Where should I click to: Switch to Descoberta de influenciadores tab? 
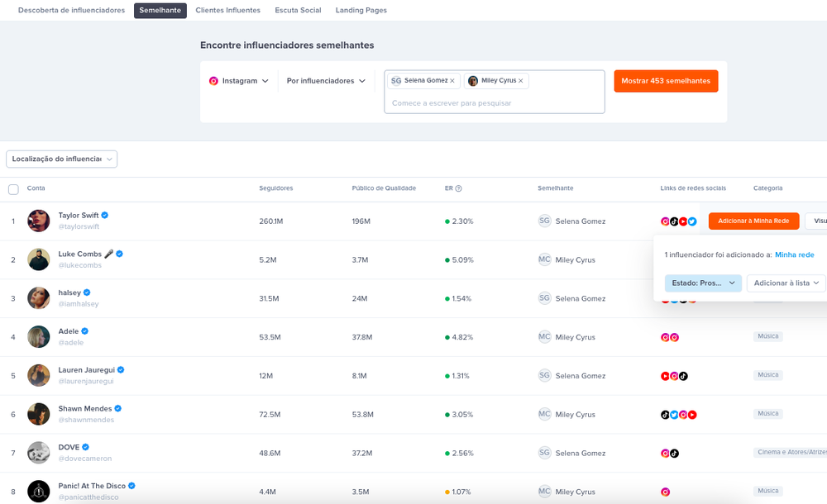71,10
